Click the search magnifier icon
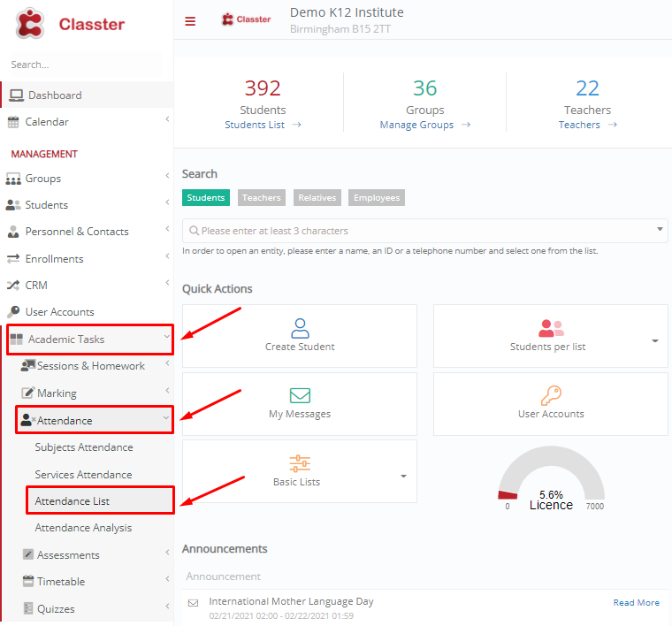This screenshot has width=672, height=626. [194, 231]
